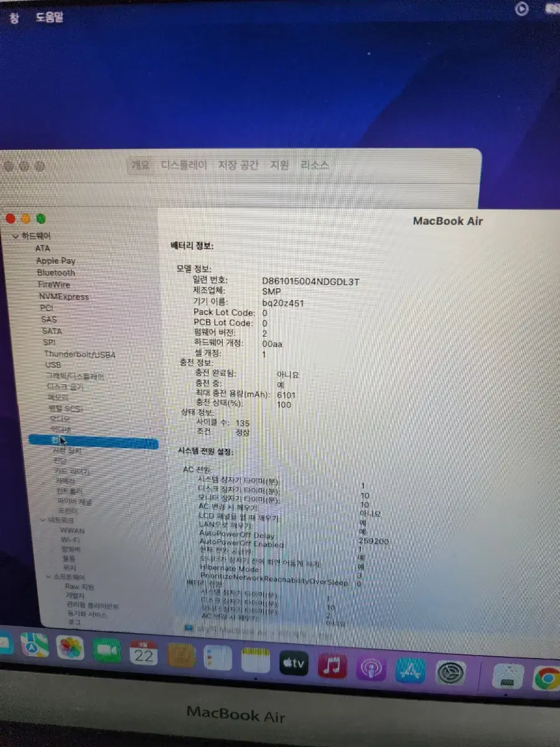Select SAS in the sidebar

tap(49, 319)
